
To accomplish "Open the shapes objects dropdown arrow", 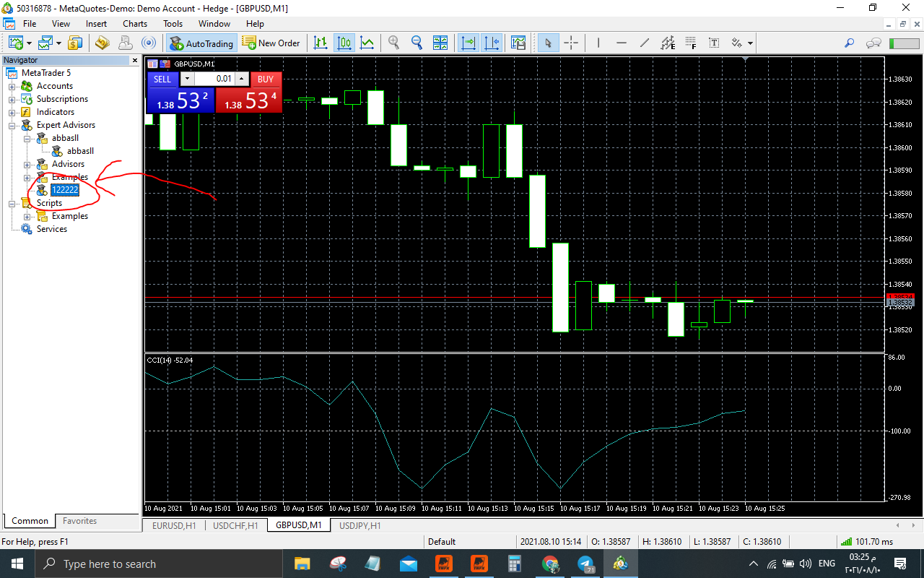I will 751,43.
